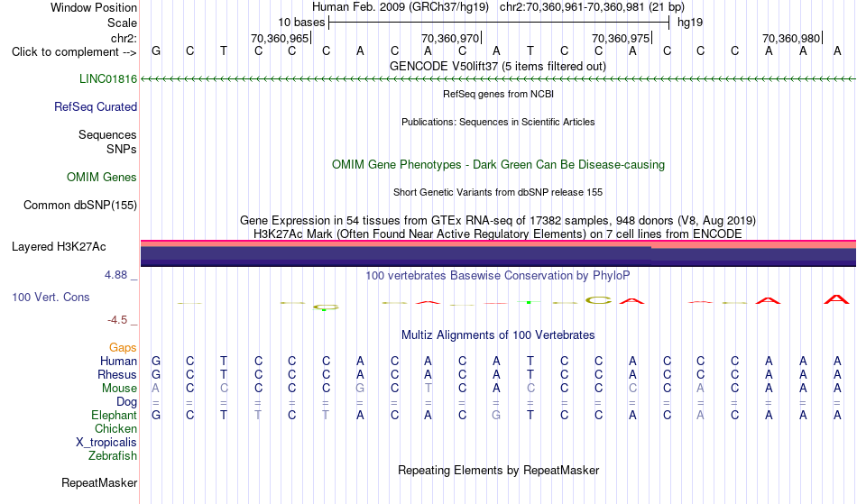Screen dimensions: 857x504
Task: Click the 70,360,980 coordinate marker
Action: point(791,38)
